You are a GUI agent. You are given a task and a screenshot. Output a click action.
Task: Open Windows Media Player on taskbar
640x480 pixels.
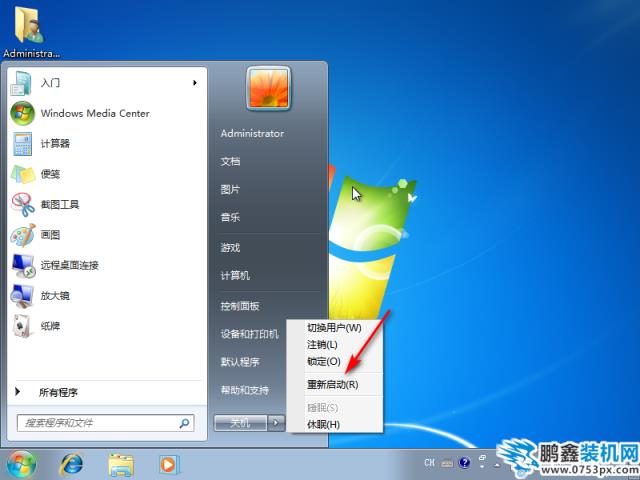[x=169, y=464]
